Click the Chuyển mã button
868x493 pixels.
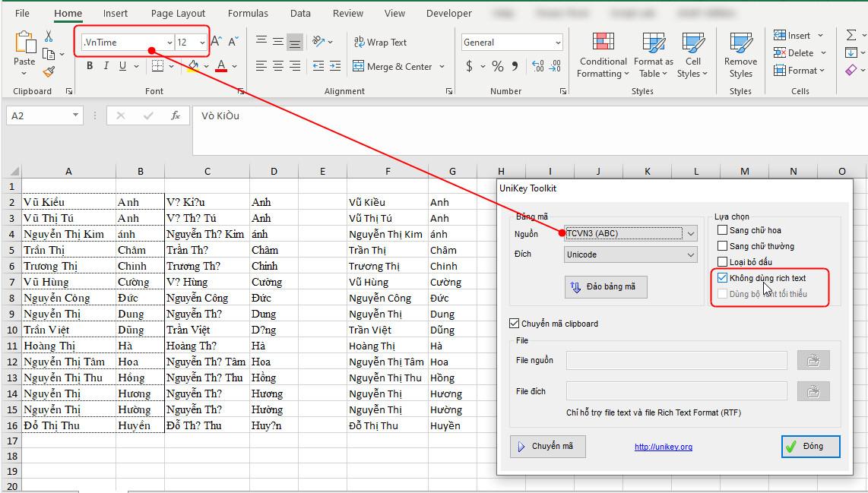548,447
